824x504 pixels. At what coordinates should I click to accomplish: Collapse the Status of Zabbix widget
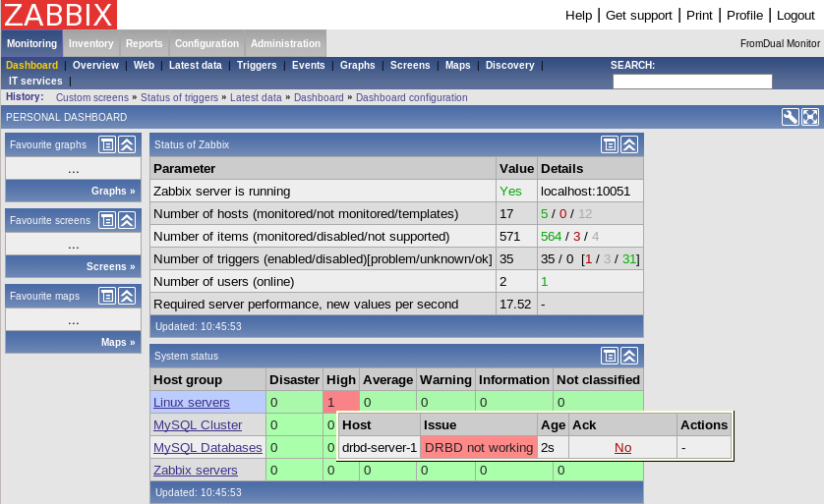(629, 144)
